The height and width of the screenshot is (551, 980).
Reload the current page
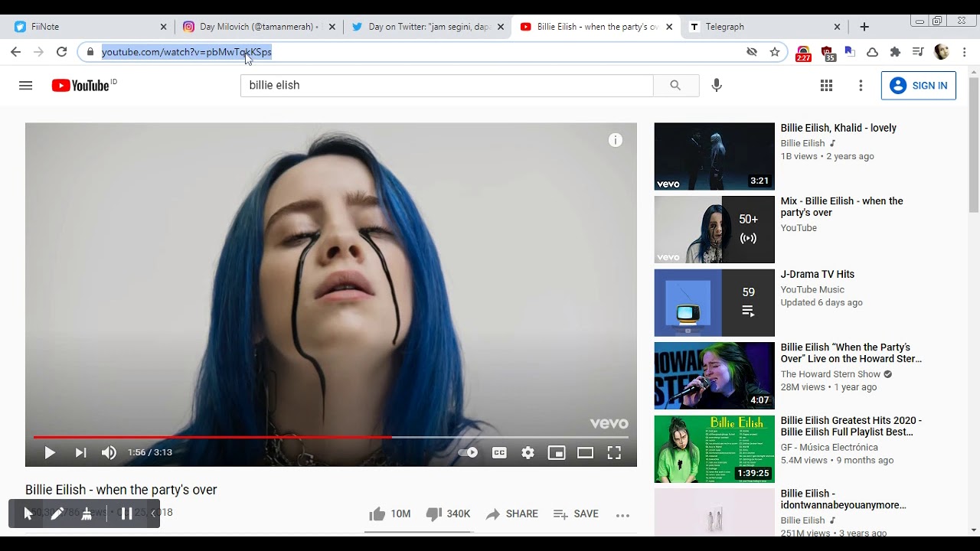click(x=61, y=52)
